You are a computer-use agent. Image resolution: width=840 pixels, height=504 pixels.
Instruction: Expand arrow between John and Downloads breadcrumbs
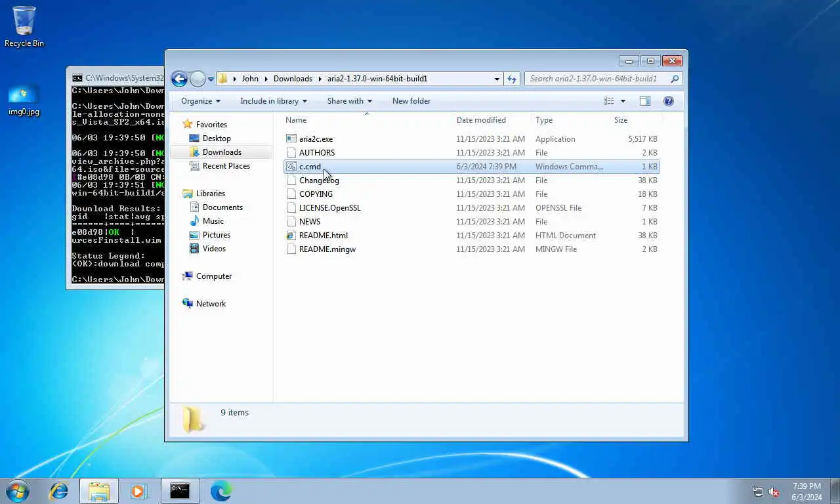point(266,79)
